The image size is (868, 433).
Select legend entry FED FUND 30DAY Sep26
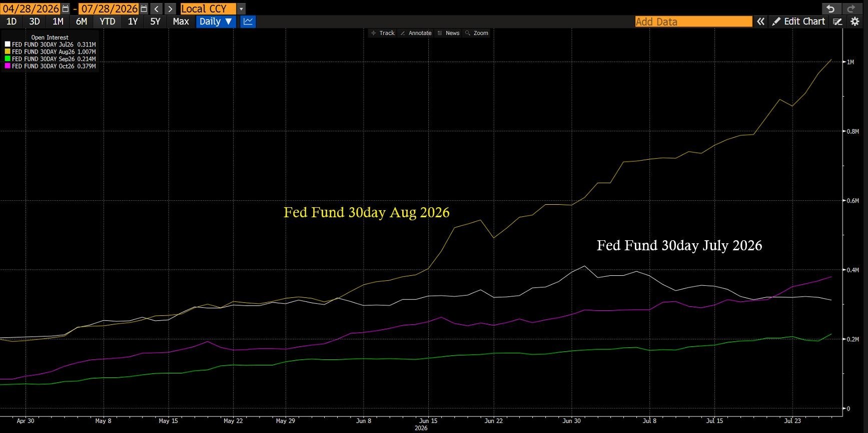coord(54,59)
